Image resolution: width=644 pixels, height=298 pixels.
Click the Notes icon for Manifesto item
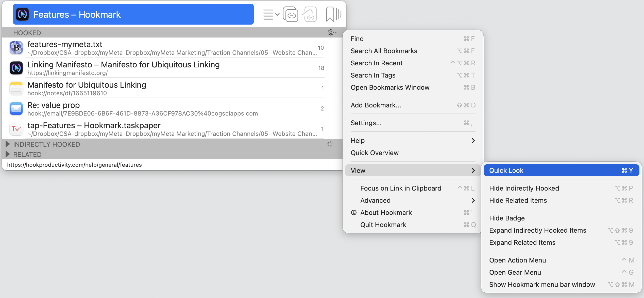tap(16, 88)
